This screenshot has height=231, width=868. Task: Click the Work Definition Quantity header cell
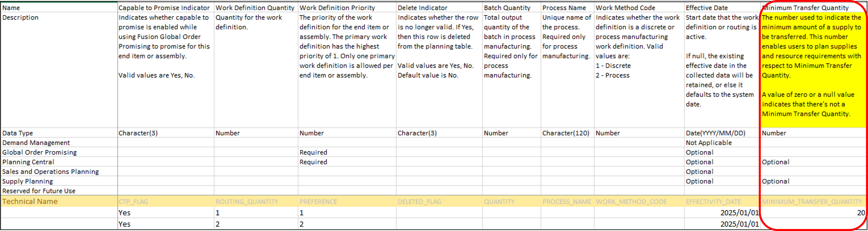255,8
